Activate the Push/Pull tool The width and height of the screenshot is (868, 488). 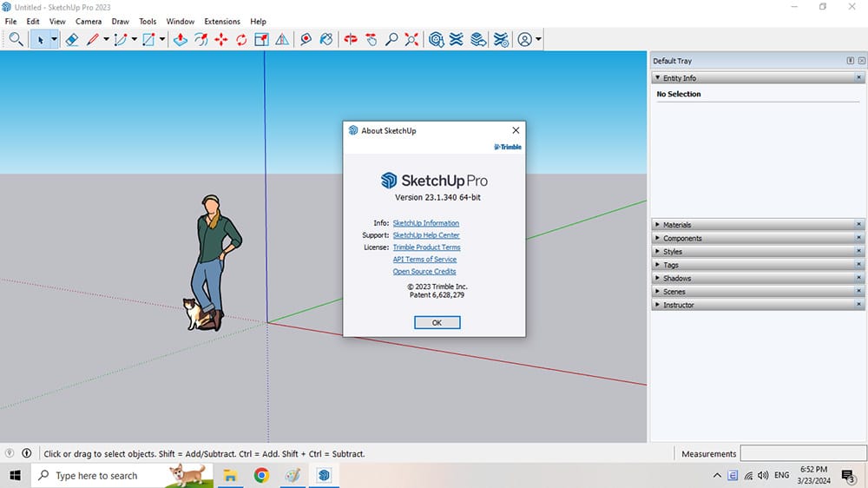(x=181, y=39)
